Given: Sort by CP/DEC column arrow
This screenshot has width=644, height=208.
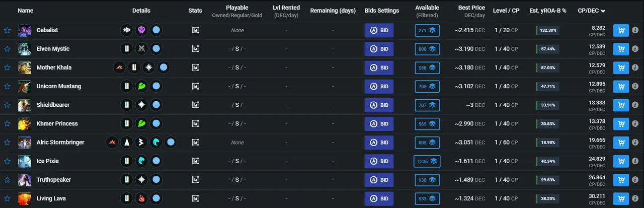Looking at the screenshot, I should [x=603, y=11].
